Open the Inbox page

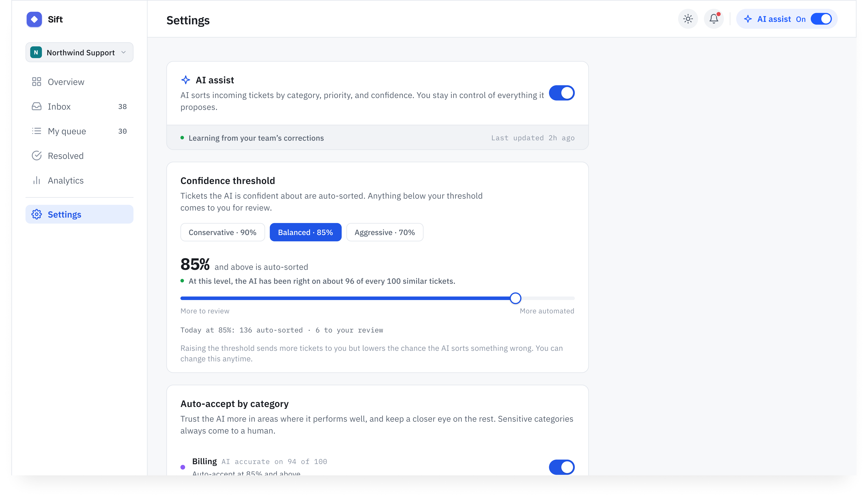coord(79,107)
